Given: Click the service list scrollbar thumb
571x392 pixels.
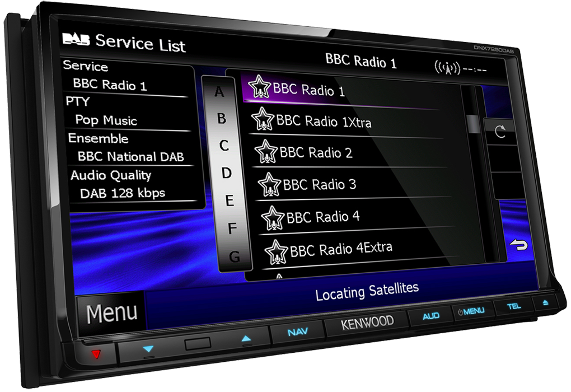Looking at the screenshot, I should (472, 124).
